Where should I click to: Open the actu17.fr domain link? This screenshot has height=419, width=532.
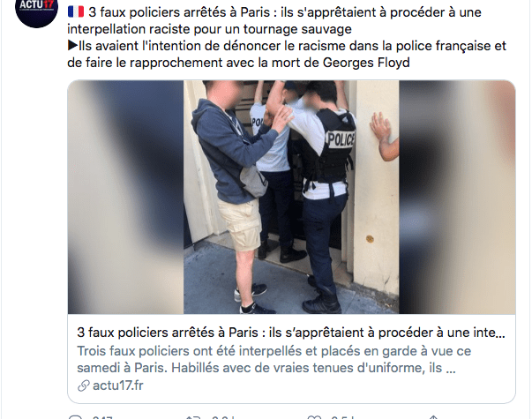117,385
